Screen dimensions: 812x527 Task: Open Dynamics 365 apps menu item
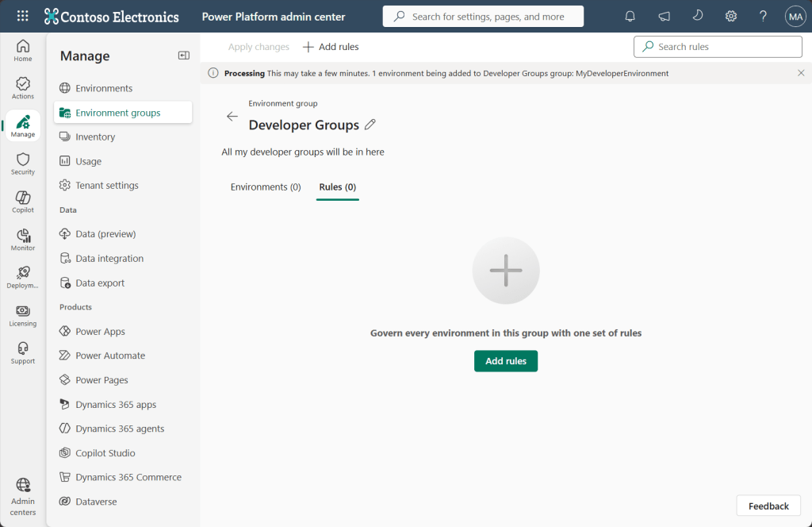(x=123, y=404)
